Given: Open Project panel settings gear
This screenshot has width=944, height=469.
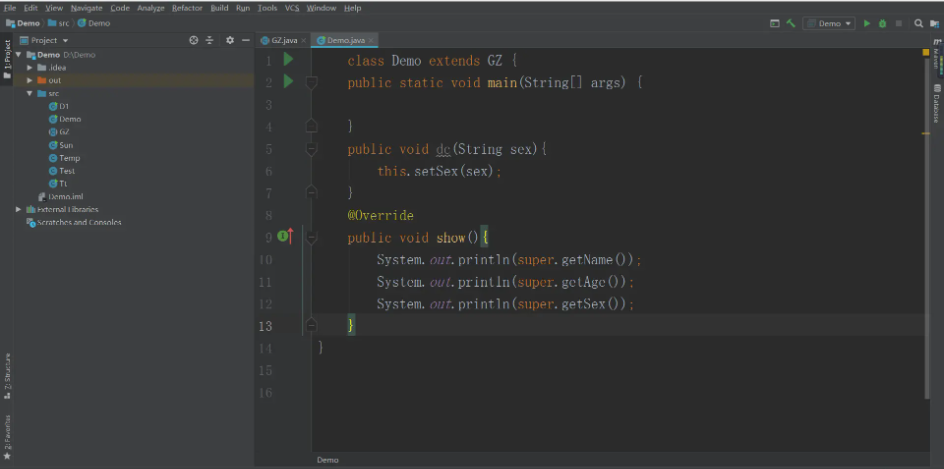Looking at the screenshot, I should coord(229,40).
